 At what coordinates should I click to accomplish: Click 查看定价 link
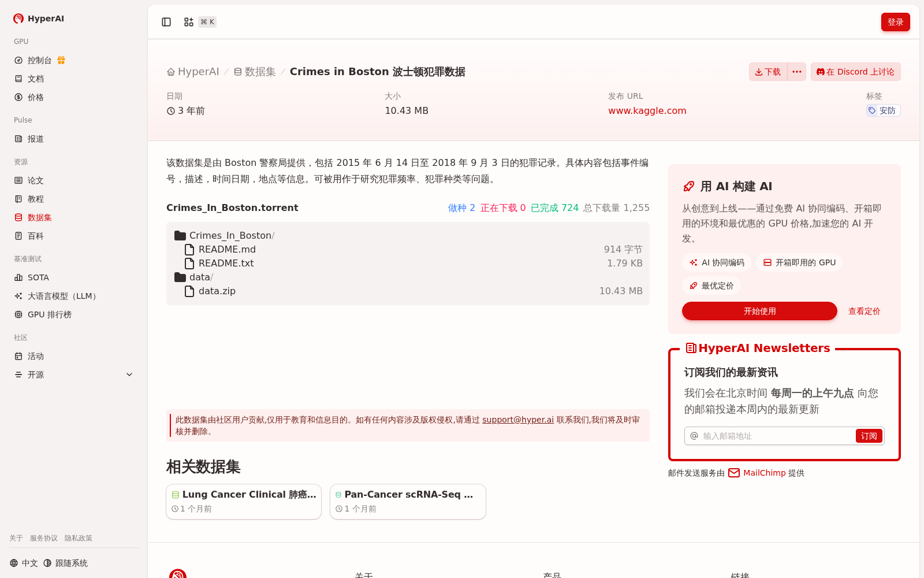pyautogui.click(x=864, y=311)
